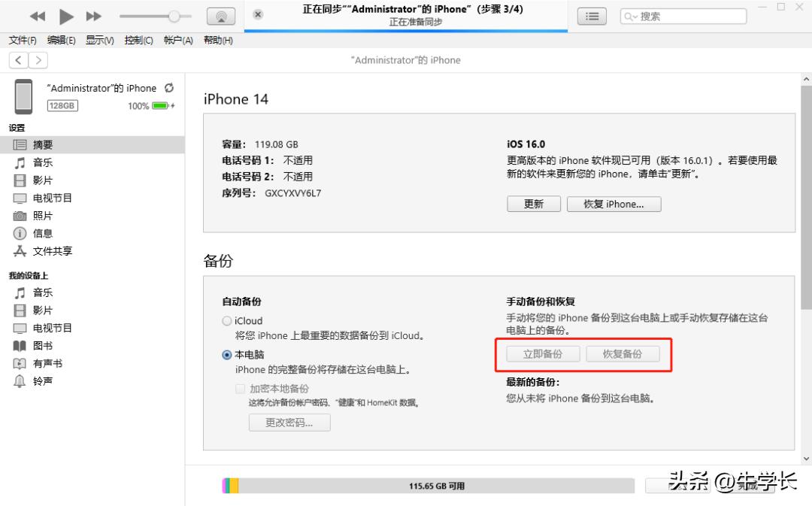The image size is (812, 506).
Task: Open the 照片 section in the sidebar
Action: click(x=43, y=216)
